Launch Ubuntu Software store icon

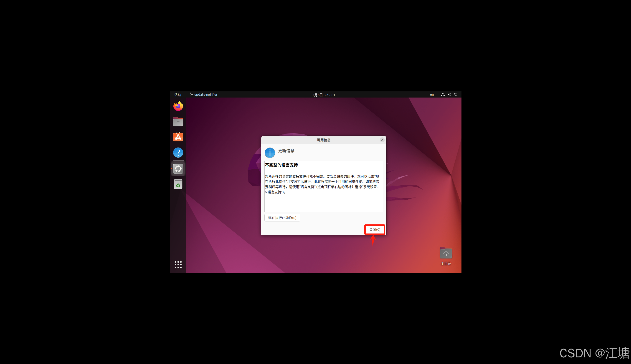(178, 137)
